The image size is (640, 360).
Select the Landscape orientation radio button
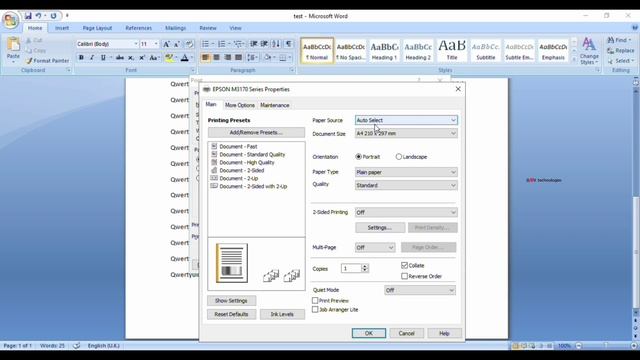pos(399,157)
